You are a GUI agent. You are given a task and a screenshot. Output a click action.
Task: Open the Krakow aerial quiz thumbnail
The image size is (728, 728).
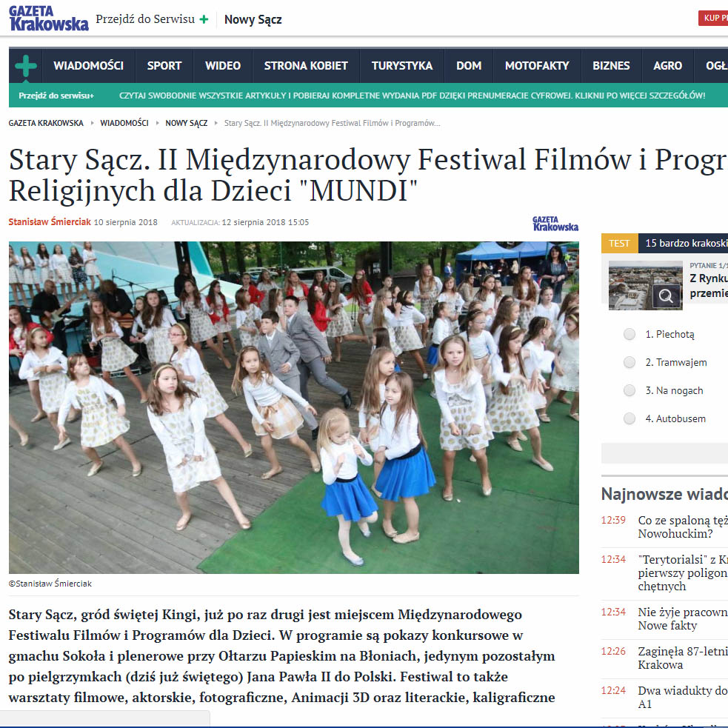(645, 285)
